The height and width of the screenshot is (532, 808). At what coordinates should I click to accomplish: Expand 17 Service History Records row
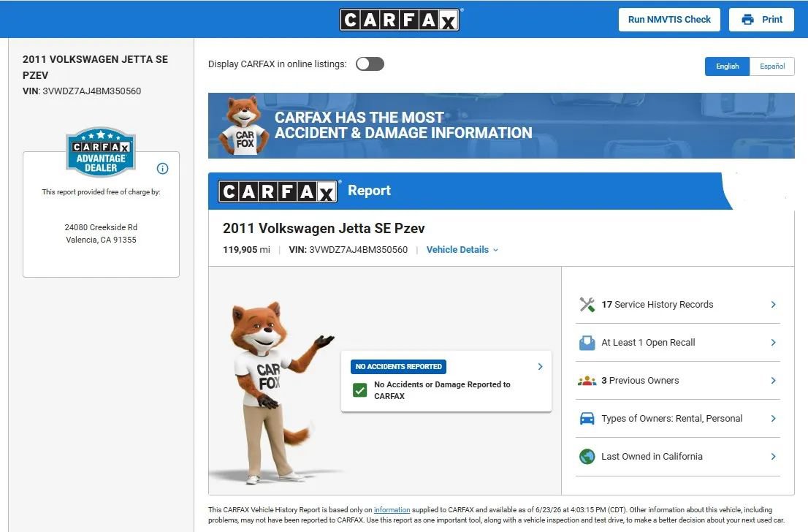[678, 305]
